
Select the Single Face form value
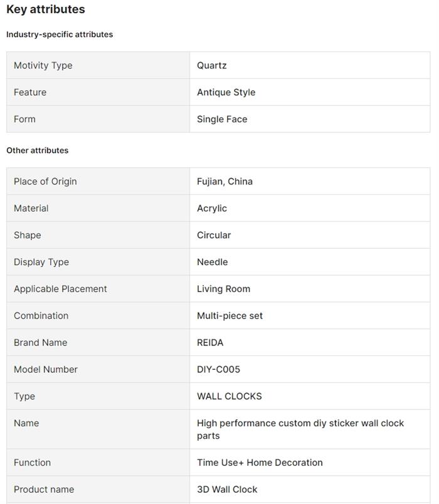(x=222, y=119)
